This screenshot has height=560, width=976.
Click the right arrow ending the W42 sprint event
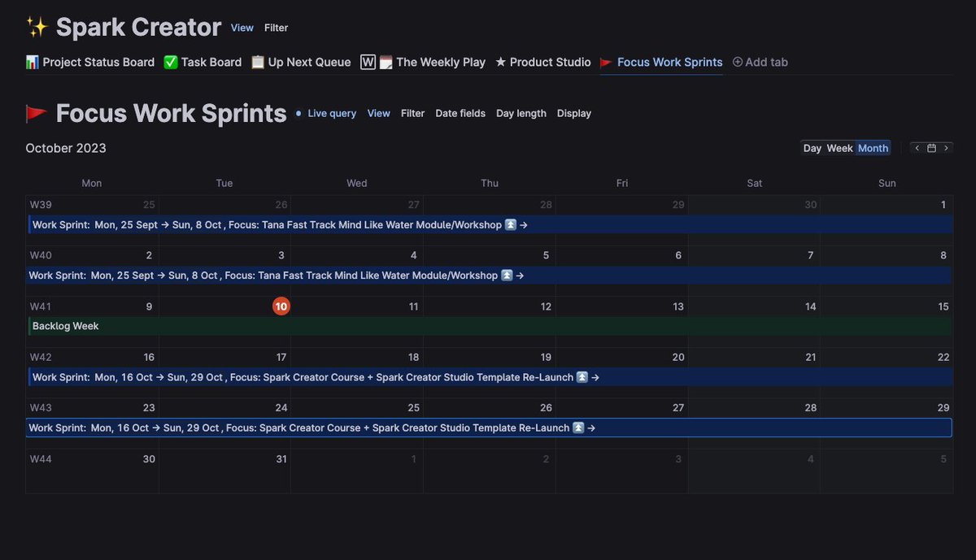595,377
